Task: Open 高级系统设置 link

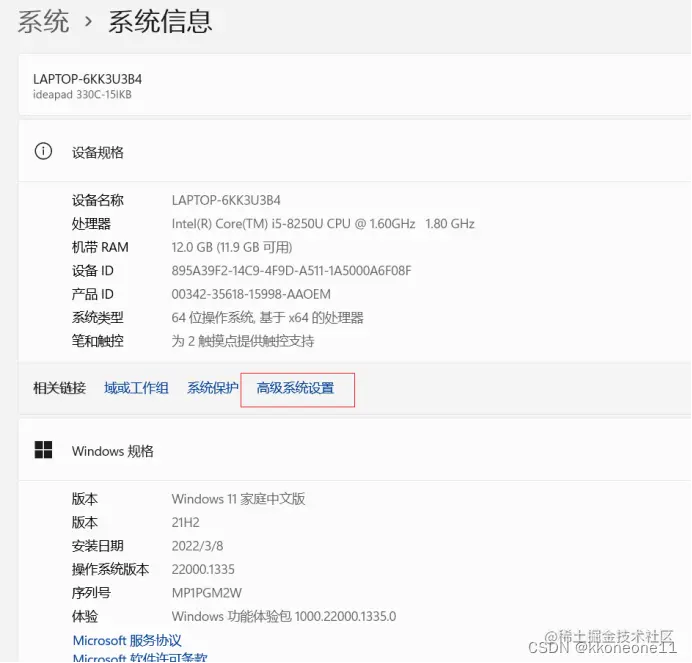Action: click(x=295, y=388)
